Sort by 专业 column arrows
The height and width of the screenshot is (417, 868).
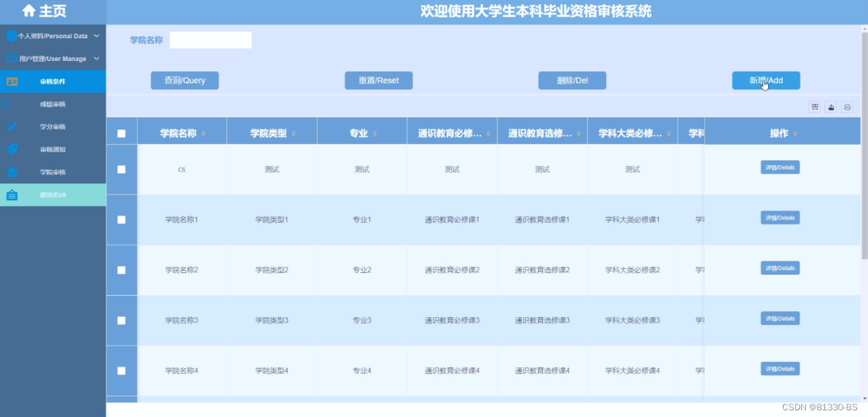pos(375,134)
